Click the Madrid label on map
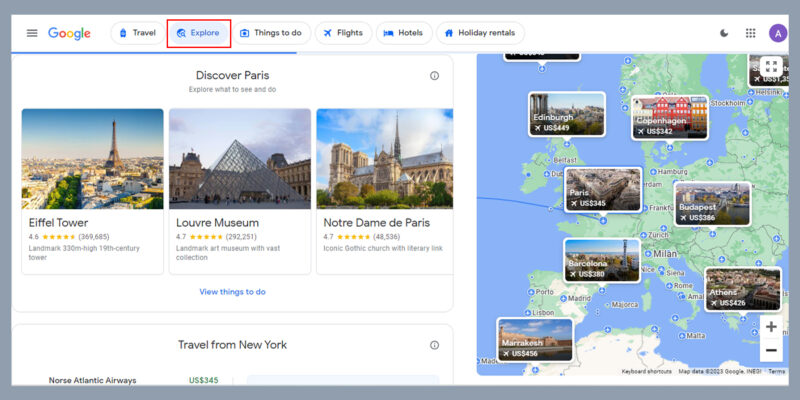The height and width of the screenshot is (400, 800). pyautogui.click(x=579, y=298)
